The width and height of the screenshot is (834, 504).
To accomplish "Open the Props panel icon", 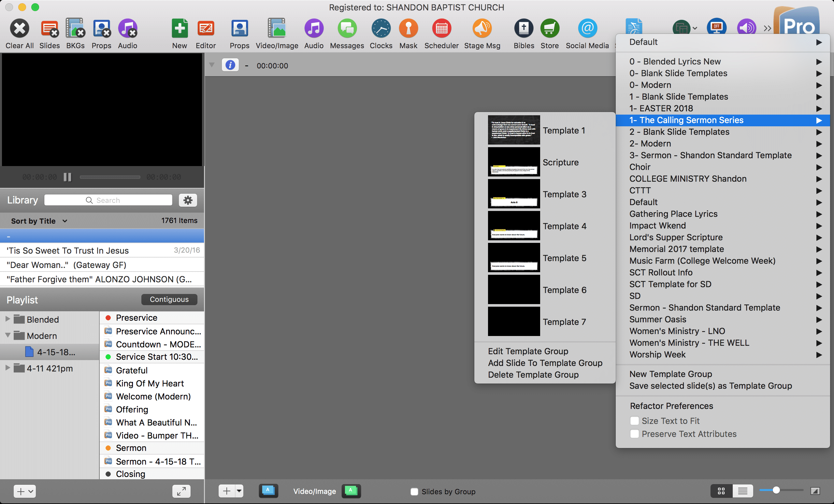I will 239,28.
